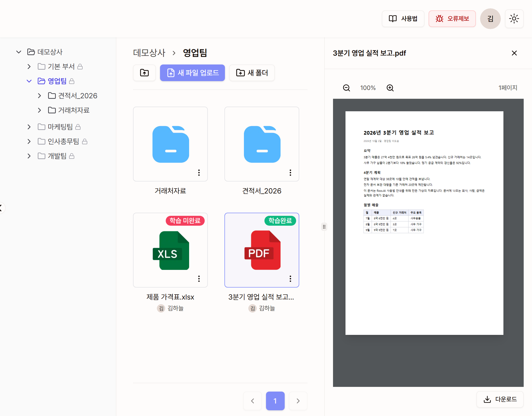Select the PDF file icon
This screenshot has height=416, width=532.
coord(262,250)
